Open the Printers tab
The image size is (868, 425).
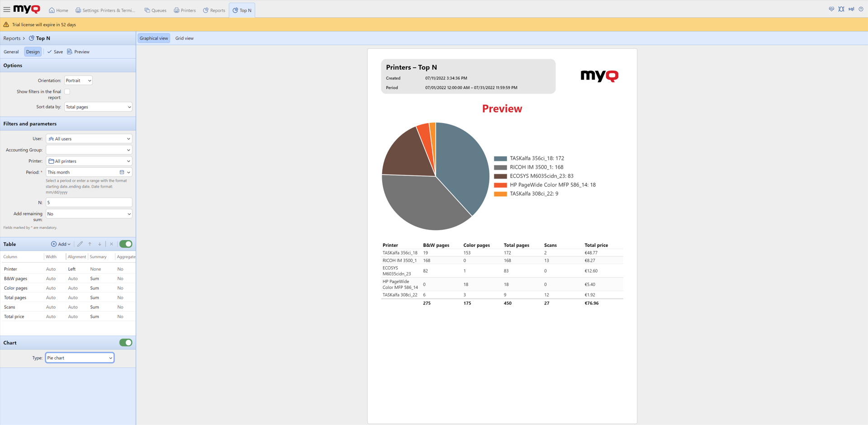(185, 10)
